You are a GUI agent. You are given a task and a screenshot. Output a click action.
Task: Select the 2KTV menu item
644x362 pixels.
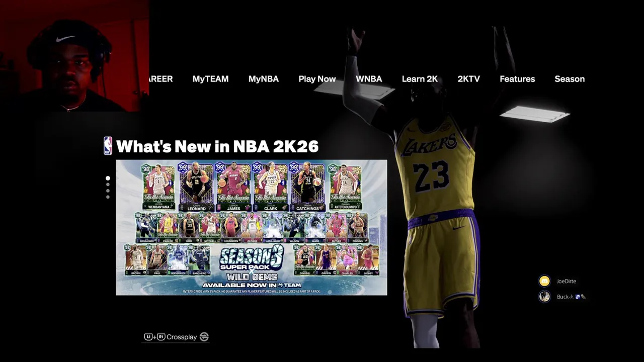[x=468, y=79]
